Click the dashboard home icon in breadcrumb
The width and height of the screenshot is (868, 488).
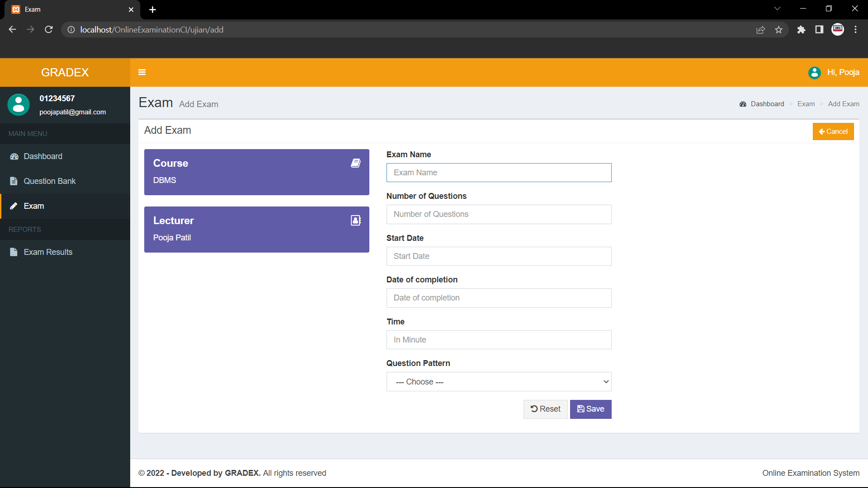[743, 104]
